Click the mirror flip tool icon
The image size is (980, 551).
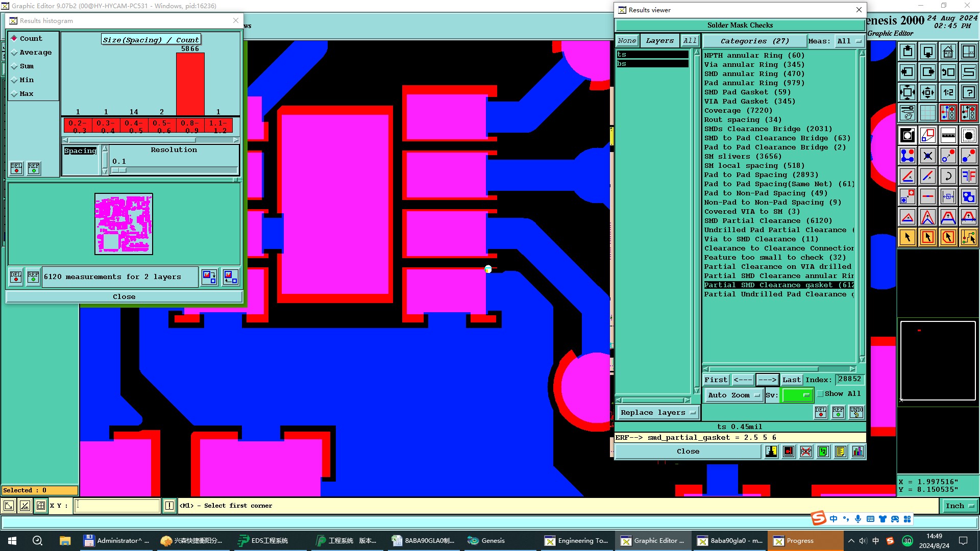point(968,176)
